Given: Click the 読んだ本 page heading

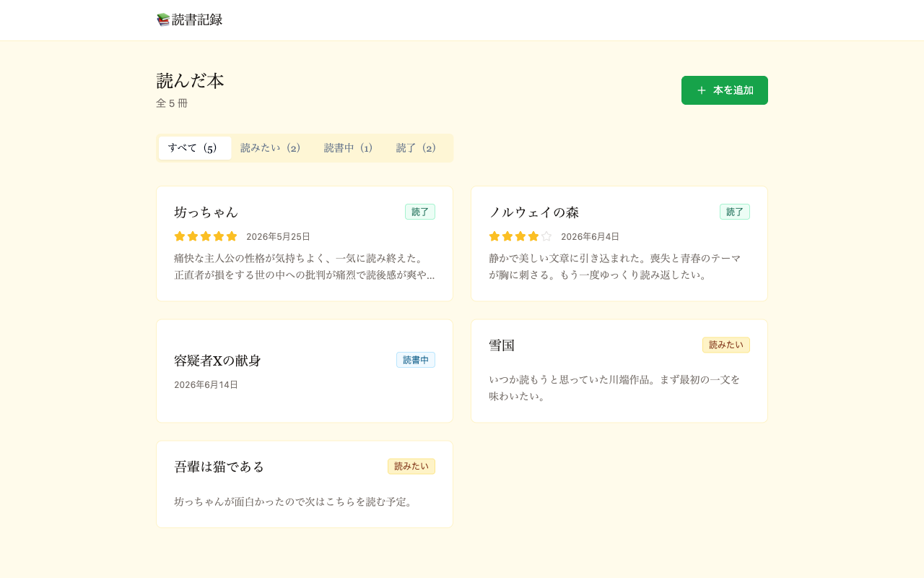Looking at the screenshot, I should click(x=190, y=81).
